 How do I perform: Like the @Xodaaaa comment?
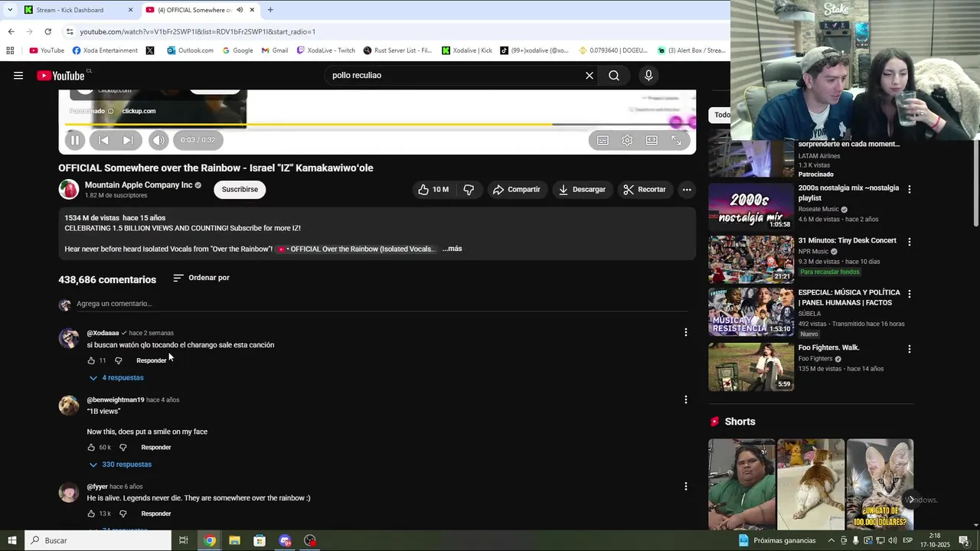91,360
